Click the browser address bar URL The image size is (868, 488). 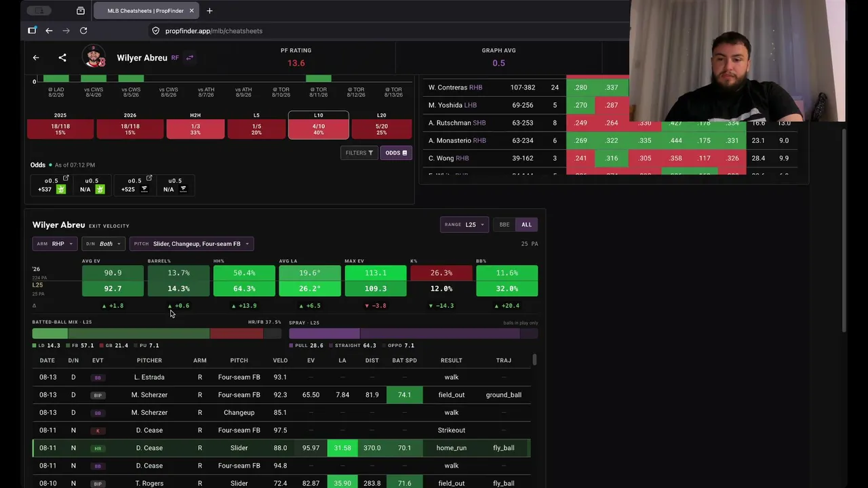(214, 30)
